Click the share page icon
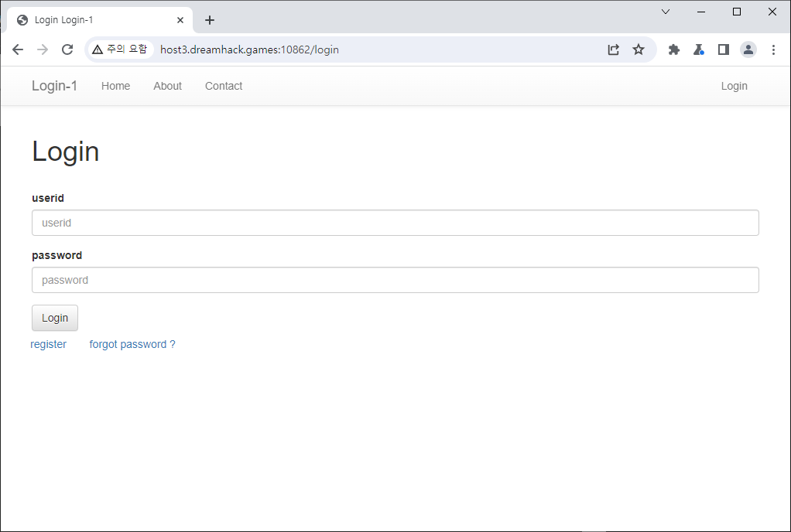 click(x=613, y=49)
